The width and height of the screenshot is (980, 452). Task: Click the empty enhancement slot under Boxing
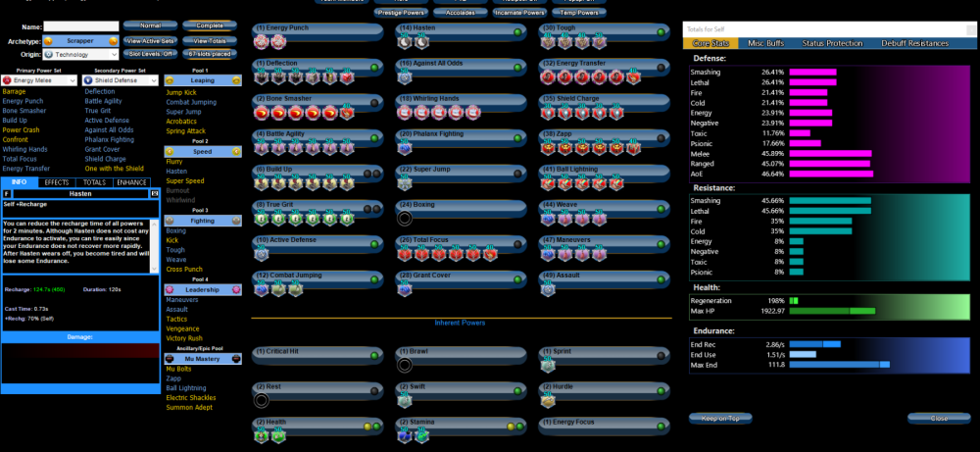[x=405, y=218]
